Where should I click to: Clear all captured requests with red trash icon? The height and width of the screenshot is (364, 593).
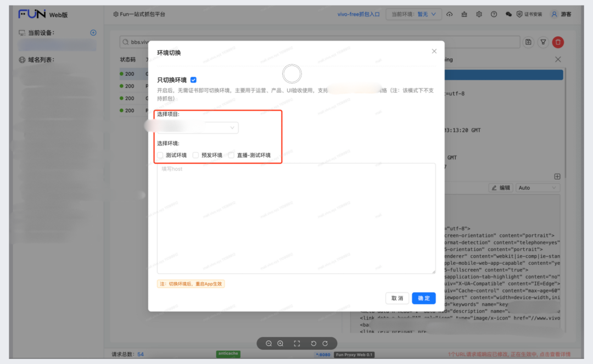point(558,42)
